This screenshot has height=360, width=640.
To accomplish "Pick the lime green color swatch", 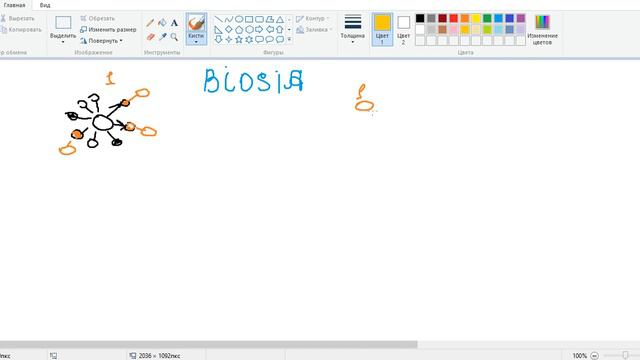I will [487, 29].
